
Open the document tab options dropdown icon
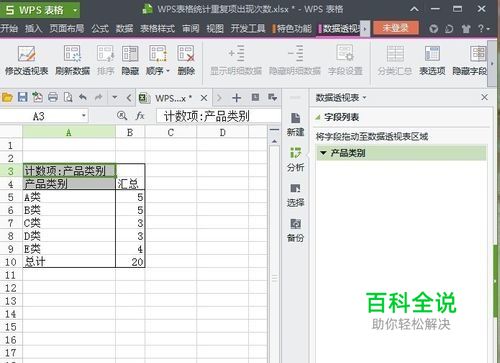[272, 97]
